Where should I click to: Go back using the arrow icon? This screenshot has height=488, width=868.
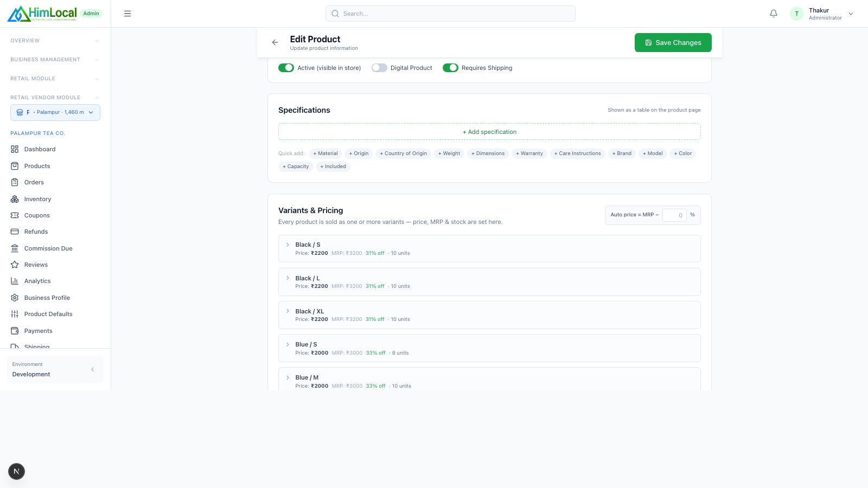(275, 42)
